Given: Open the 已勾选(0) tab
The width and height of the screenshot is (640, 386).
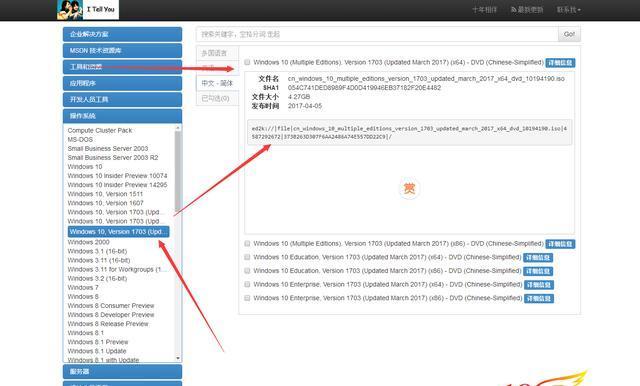Looking at the screenshot, I should pyautogui.click(x=218, y=98).
